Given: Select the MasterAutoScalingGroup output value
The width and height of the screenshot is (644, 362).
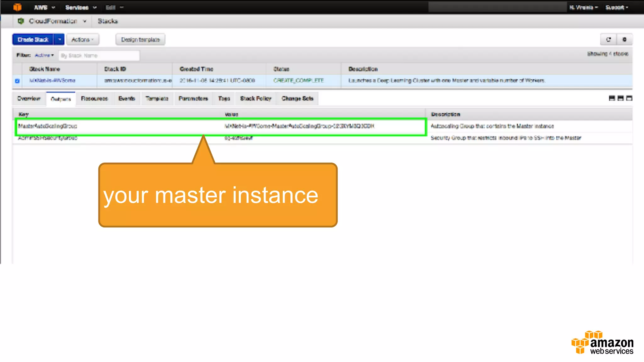Looking at the screenshot, I should pyautogui.click(x=299, y=126).
